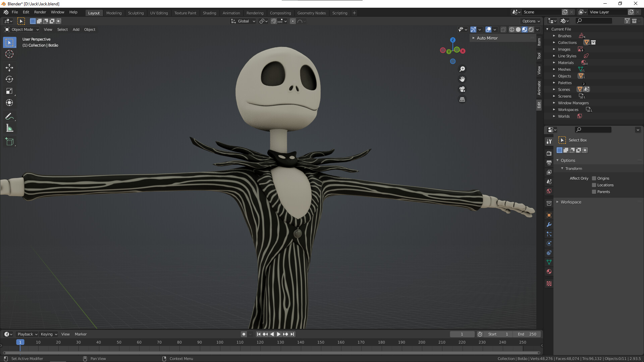Toggle viewport overlays display
This screenshot has height=362, width=644.
pos(488,29)
